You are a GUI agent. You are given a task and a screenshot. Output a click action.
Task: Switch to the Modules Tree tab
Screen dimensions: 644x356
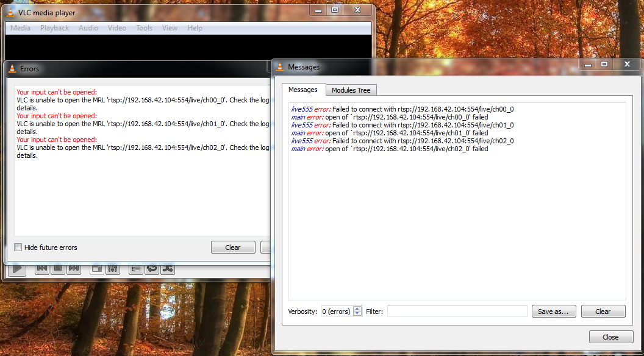(351, 90)
